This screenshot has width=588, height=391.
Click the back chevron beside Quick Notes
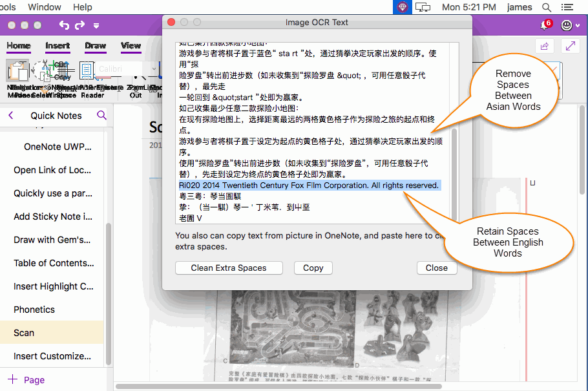[x=11, y=115]
